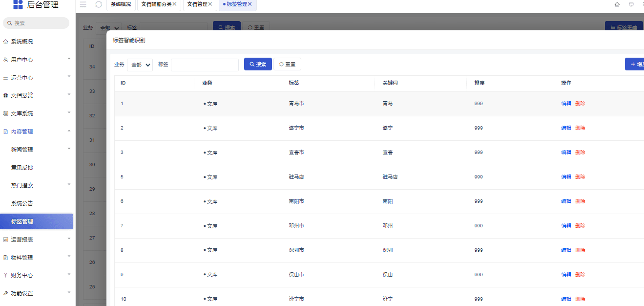Click 删除 for the 宜春市 row

click(x=580, y=153)
